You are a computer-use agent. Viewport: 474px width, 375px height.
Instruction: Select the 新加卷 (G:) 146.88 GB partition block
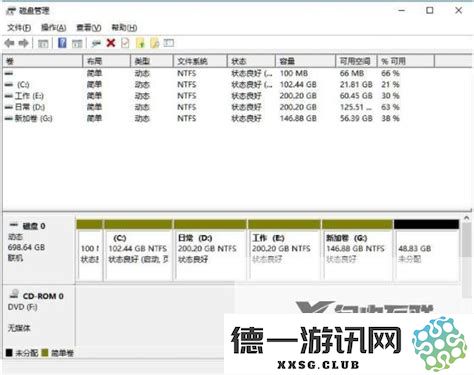(357, 250)
